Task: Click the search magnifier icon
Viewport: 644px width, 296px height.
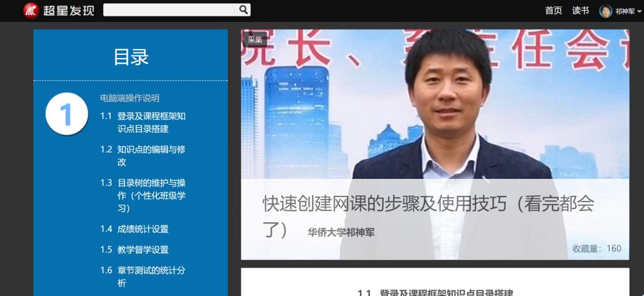Action: coord(243,9)
